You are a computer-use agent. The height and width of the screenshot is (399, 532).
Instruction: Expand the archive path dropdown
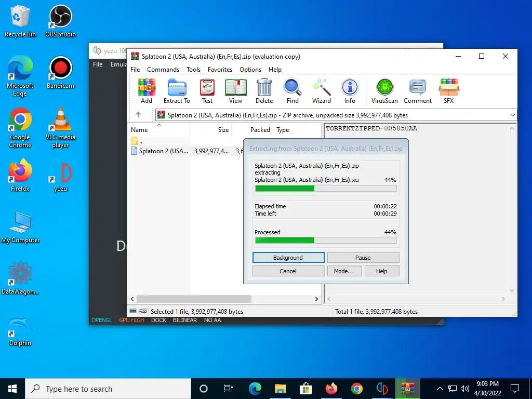tap(512, 115)
